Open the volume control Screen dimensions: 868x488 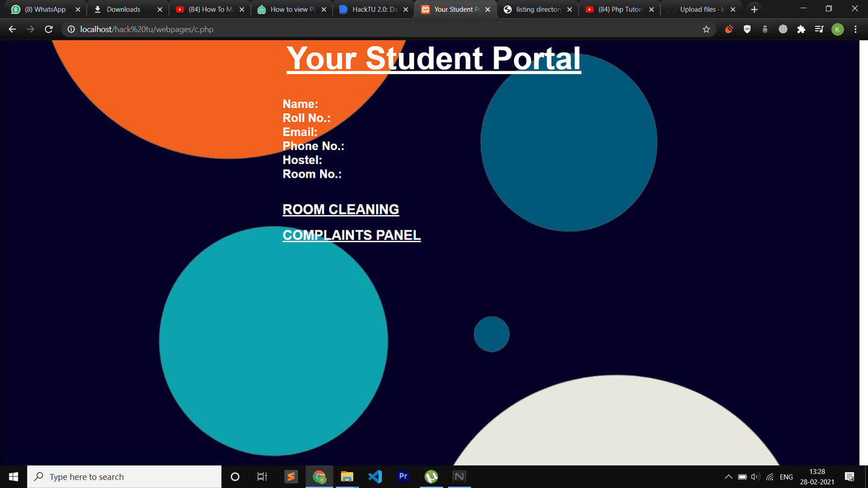tap(755, 477)
